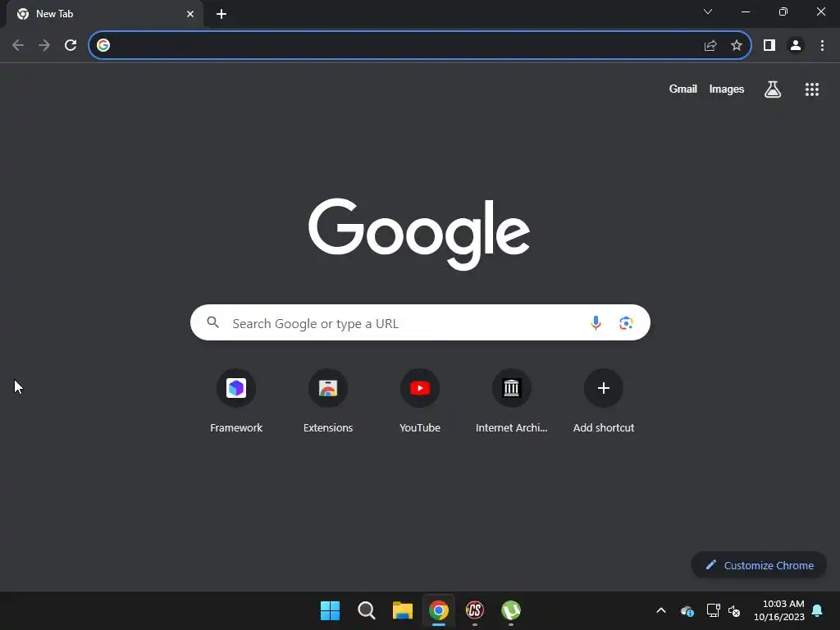840x630 pixels.
Task: Search by image with Google Lens
Action: coord(626,322)
